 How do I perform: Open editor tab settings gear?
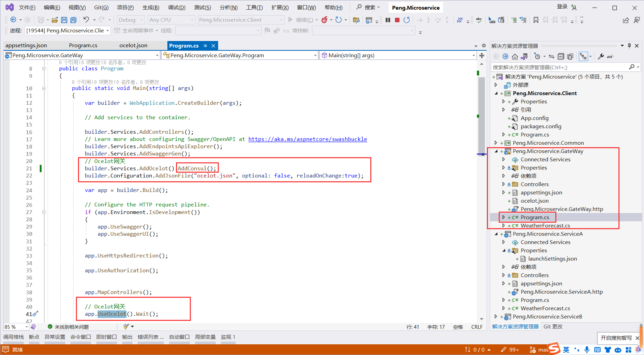[x=484, y=45]
